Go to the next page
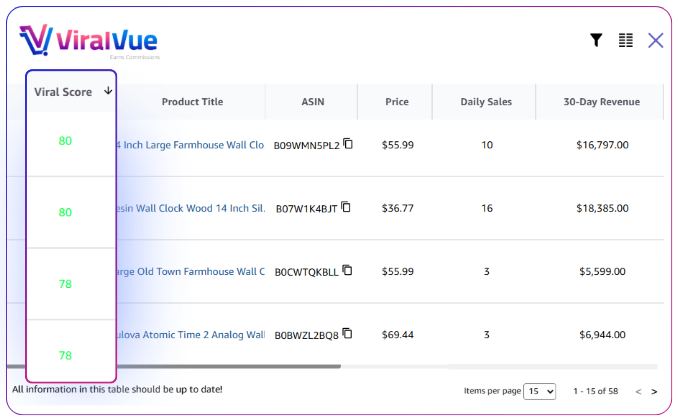The width and height of the screenshot is (678, 417). (x=654, y=391)
